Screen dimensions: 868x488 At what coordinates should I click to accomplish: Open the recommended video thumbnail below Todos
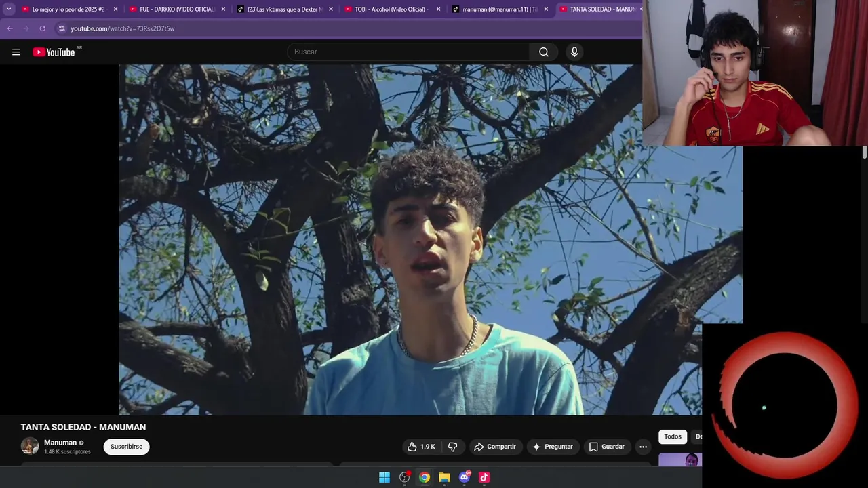[x=680, y=460]
